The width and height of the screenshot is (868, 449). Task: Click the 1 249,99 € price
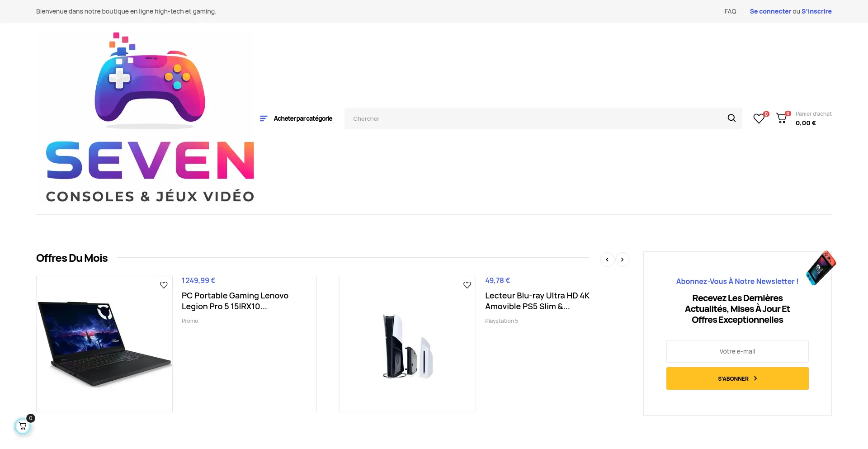tap(198, 280)
